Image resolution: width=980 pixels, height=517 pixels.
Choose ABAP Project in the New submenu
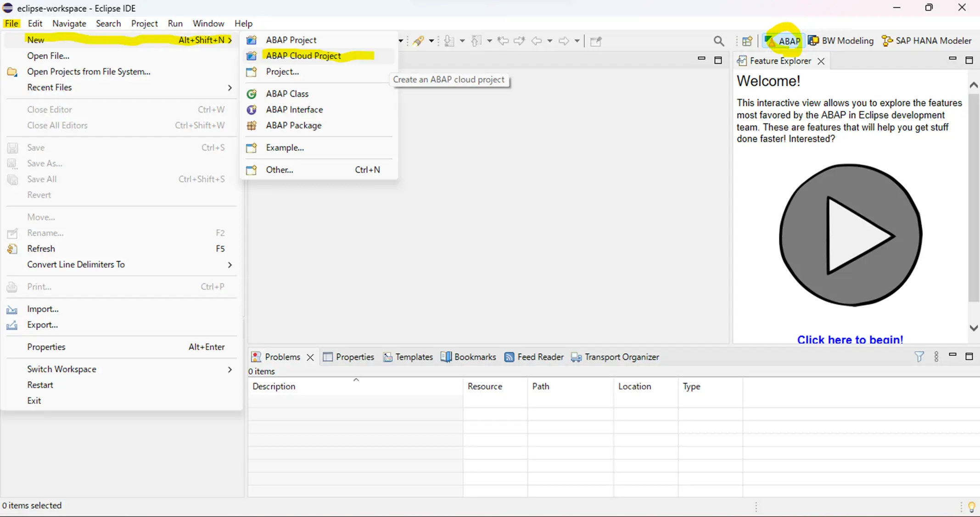[x=318, y=40]
